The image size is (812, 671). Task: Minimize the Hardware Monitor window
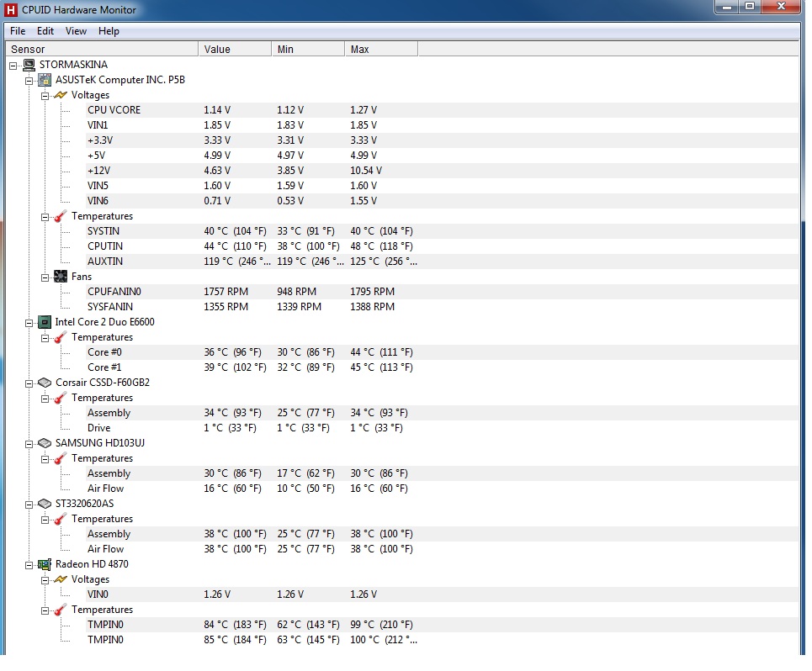727,7
